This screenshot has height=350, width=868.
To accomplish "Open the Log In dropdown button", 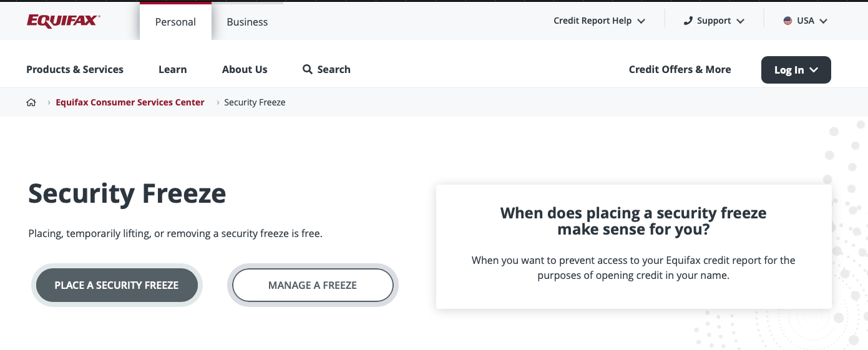I will tap(796, 70).
